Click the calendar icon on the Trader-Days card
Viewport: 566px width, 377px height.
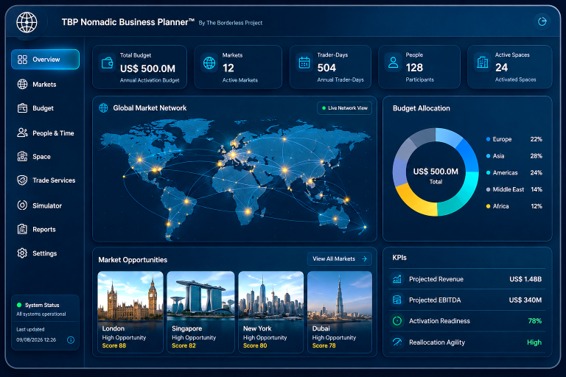(304, 63)
